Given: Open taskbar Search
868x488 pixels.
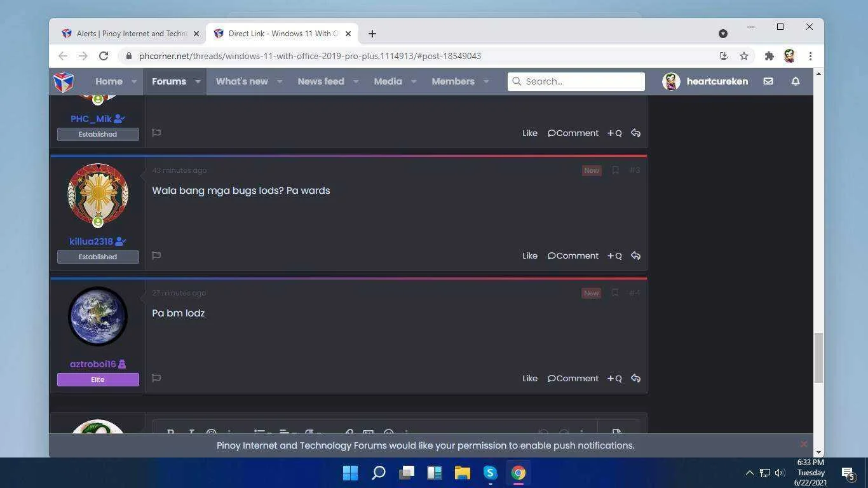Looking at the screenshot, I should click(x=379, y=473).
